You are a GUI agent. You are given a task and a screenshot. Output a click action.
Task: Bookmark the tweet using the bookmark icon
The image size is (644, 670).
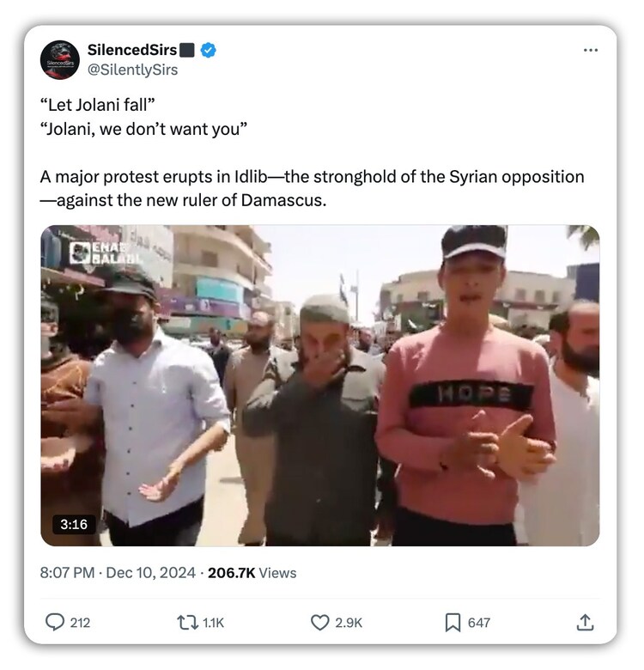click(453, 623)
